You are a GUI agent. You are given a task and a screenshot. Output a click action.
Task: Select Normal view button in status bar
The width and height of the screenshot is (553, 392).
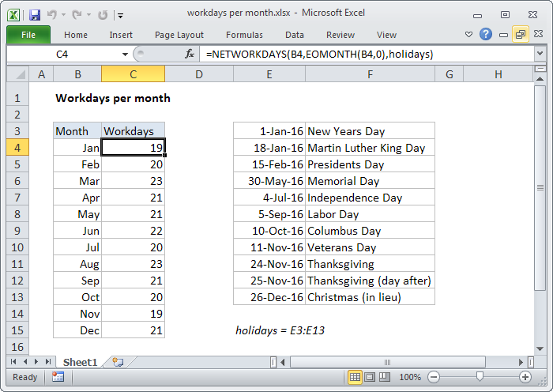coord(355,377)
